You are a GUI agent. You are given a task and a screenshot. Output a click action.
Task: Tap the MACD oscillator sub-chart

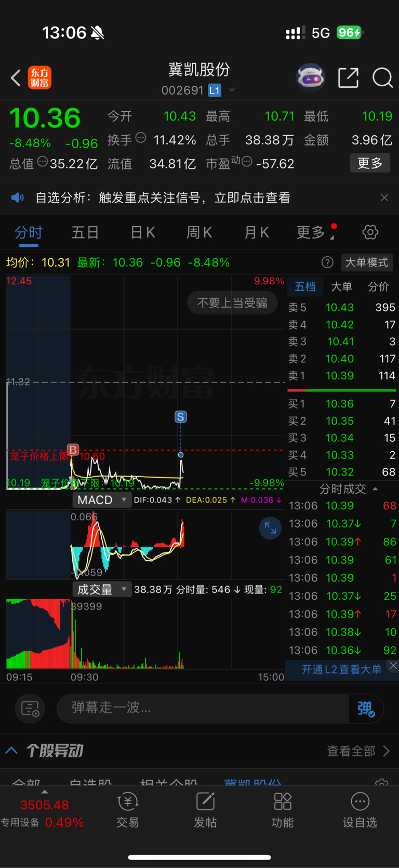145,544
